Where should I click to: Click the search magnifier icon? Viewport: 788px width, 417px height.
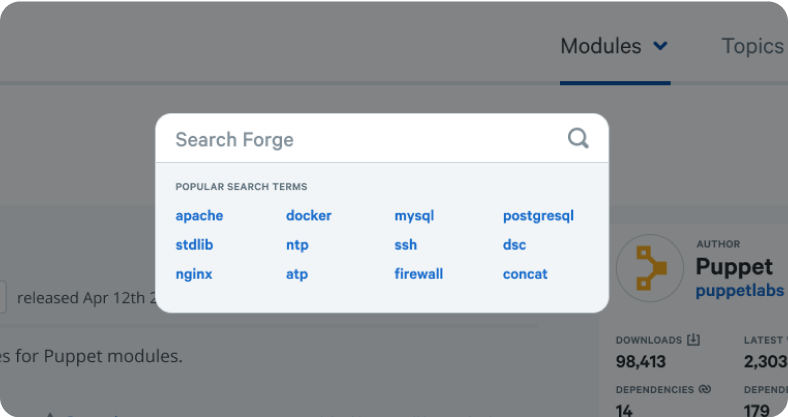pyautogui.click(x=578, y=138)
